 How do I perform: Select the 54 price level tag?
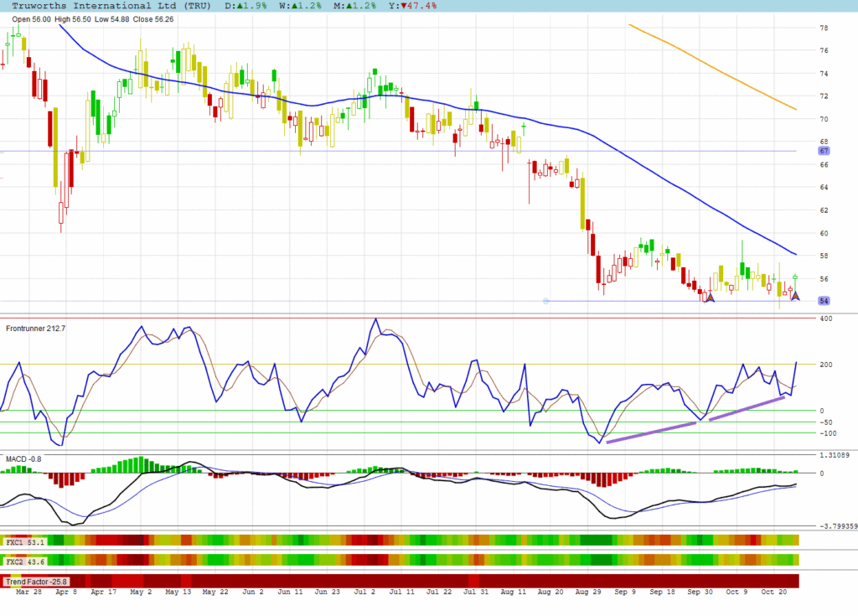pyautogui.click(x=824, y=301)
